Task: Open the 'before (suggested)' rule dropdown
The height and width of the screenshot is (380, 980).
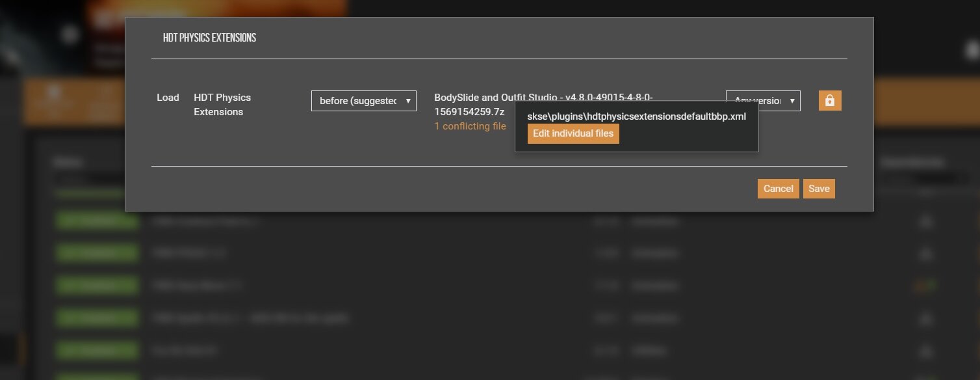Action: [x=364, y=101]
